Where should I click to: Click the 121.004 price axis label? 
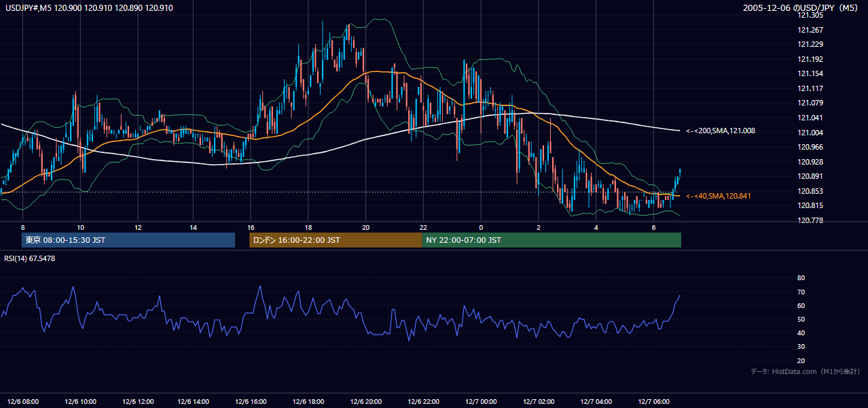pyautogui.click(x=810, y=133)
